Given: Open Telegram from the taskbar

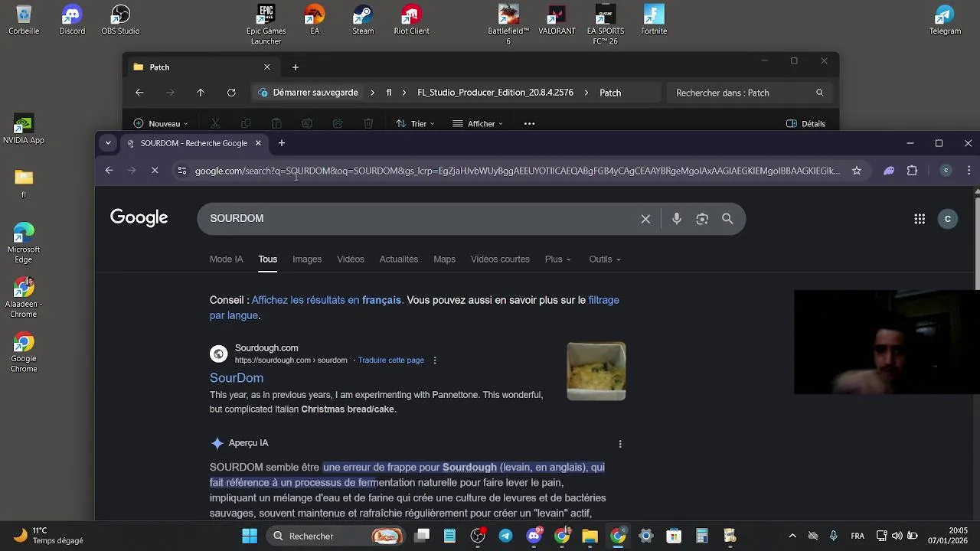Looking at the screenshot, I should pyautogui.click(x=506, y=536).
